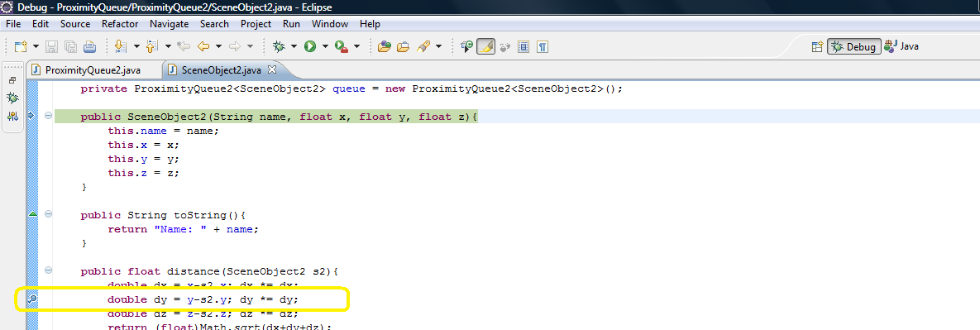Open the Search dropdown arrow
The image size is (980, 330).
tap(439, 46)
